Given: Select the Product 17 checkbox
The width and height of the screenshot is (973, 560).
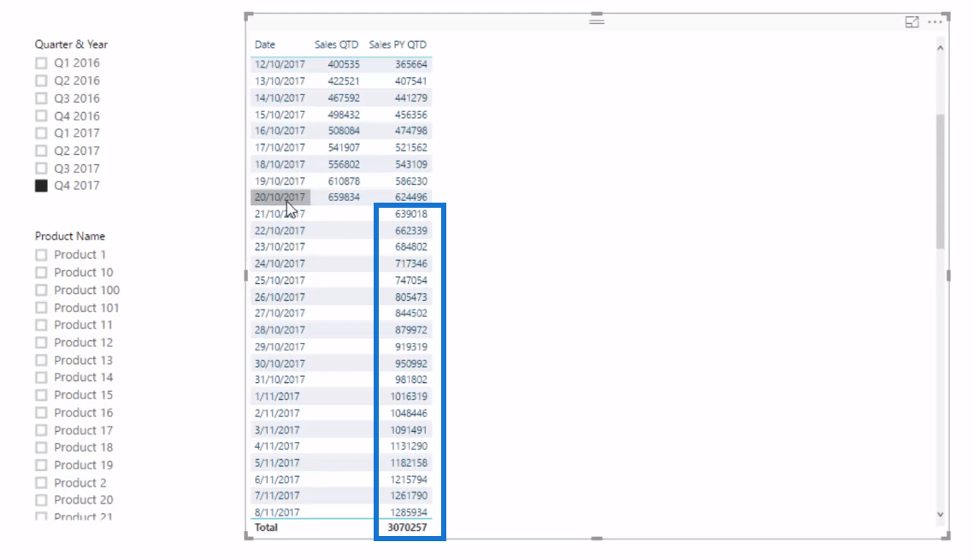Looking at the screenshot, I should point(41,430).
